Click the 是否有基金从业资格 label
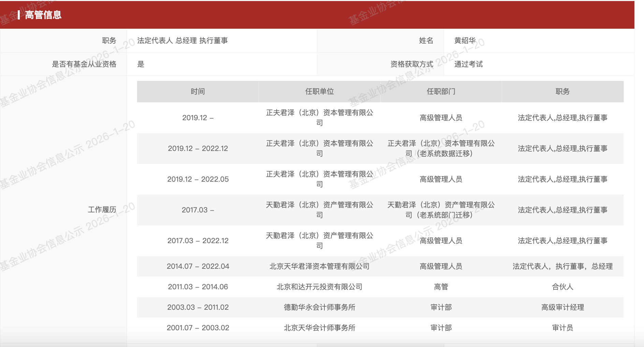This screenshot has width=644, height=347. click(84, 64)
